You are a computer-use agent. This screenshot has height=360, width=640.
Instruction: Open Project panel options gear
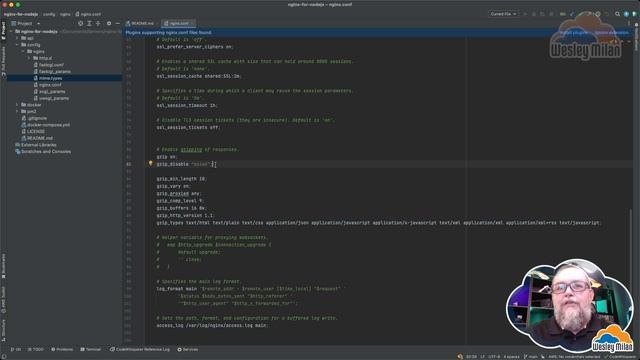point(109,24)
